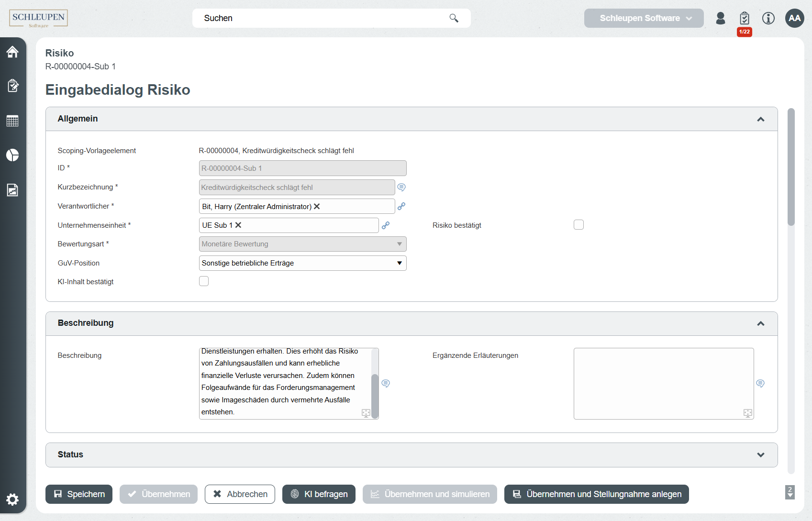812x521 pixels.
Task: Open the table grid icon in sidebar
Action: [12, 121]
